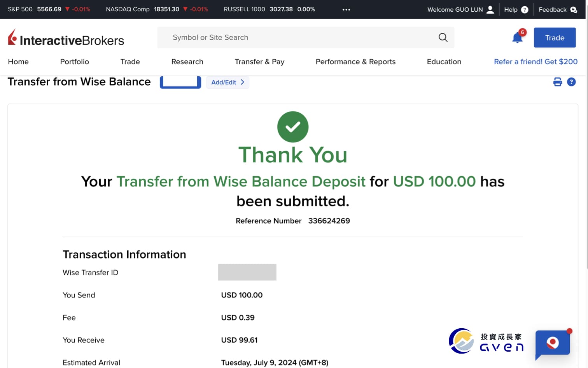Click the NASDAQ Comp ticker
This screenshot has height=368, width=588.
tap(157, 9)
